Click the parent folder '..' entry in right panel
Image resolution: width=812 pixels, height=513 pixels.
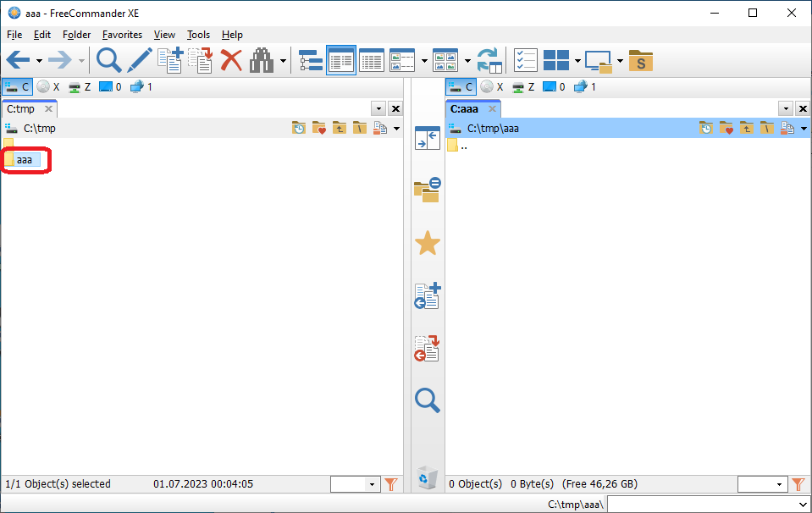pos(463,146)
